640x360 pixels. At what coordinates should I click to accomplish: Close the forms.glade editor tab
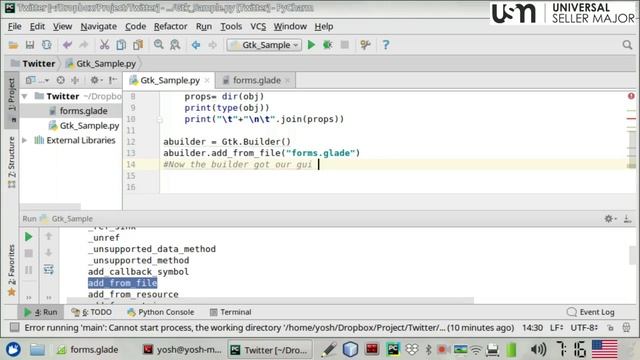pyautogui.click(x=288, y=80)
